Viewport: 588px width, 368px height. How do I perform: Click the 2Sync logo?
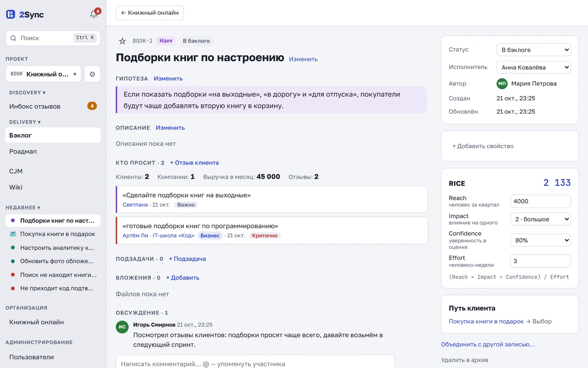pos(25,14)
